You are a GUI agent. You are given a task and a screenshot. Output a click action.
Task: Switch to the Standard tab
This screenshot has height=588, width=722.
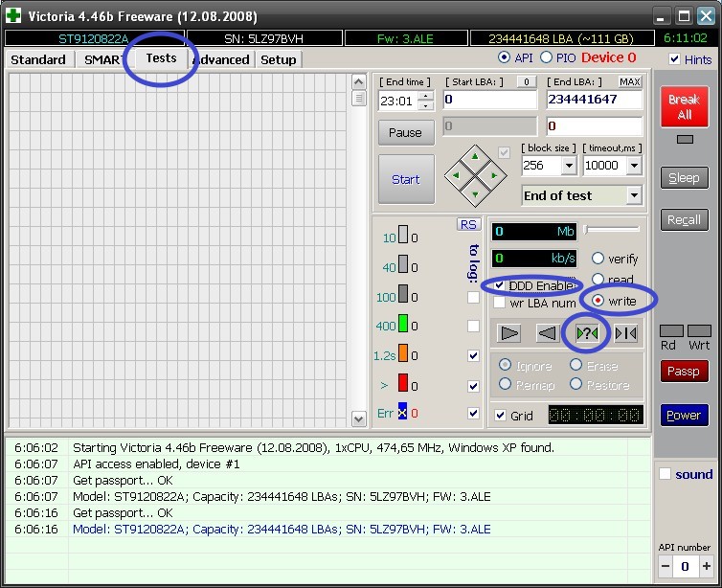(x=38, y=59)
